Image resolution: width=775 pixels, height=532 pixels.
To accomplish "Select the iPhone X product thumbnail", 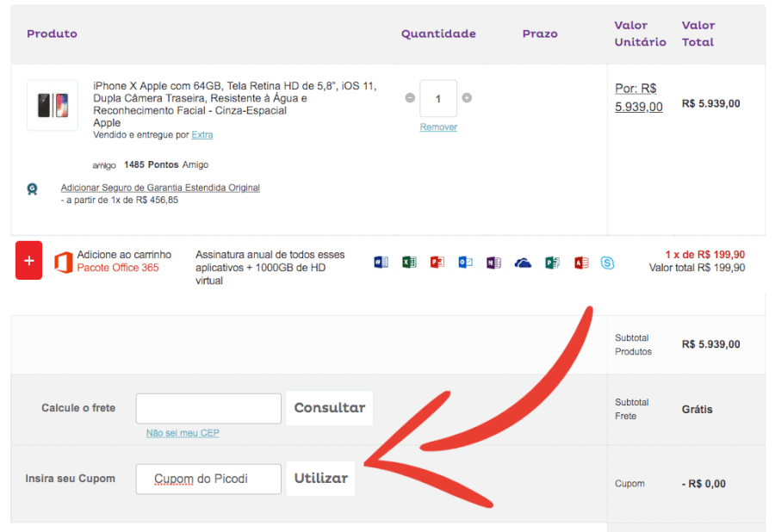I will [x=53, y=106].
